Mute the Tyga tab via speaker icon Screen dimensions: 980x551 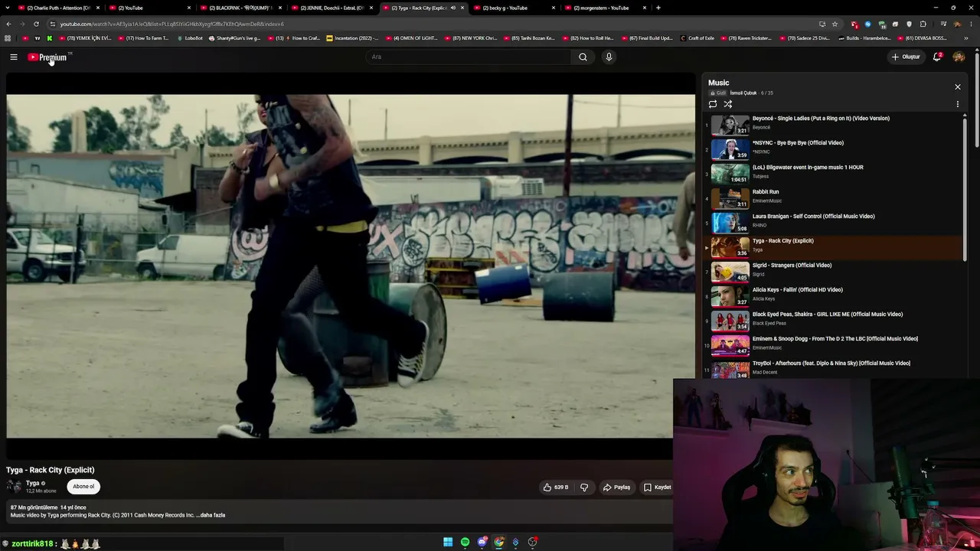[x=453, y=8]
